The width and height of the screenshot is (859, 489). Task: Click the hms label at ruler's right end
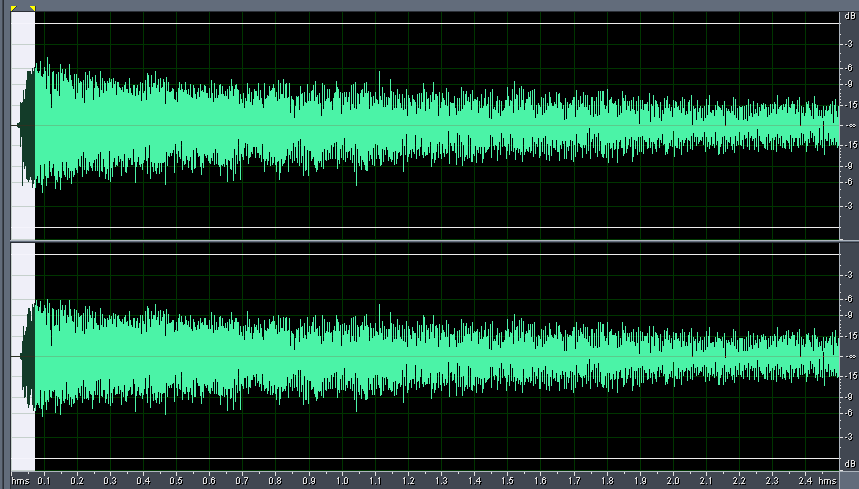point(828,481)
